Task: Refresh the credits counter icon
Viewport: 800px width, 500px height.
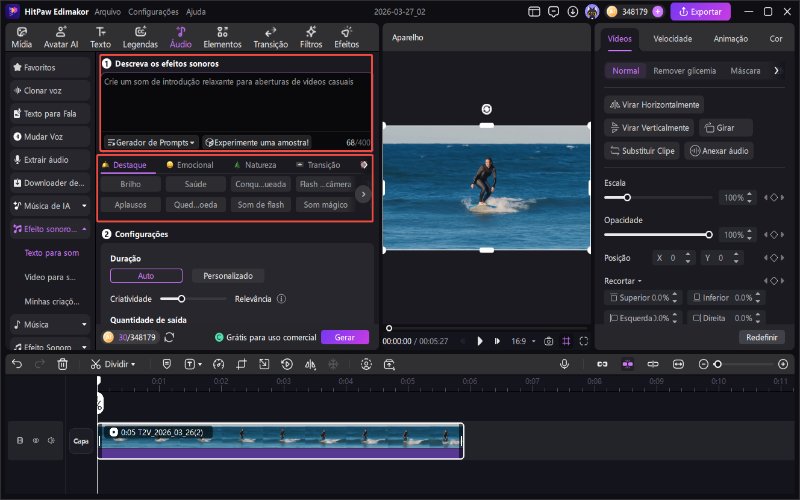Action: [169, 337]
